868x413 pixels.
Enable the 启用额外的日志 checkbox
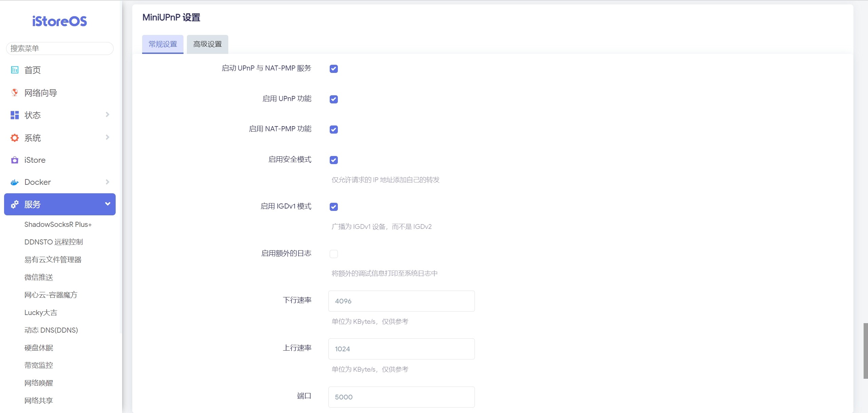[333, 254]
